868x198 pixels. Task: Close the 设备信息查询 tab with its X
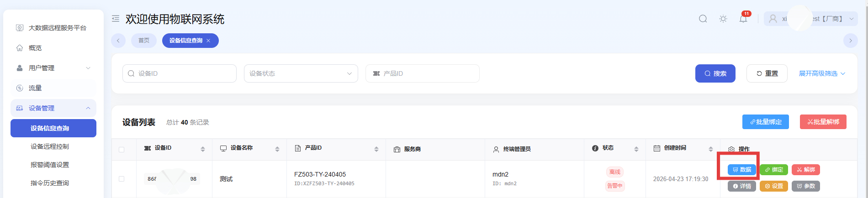(x=208, y=41)
